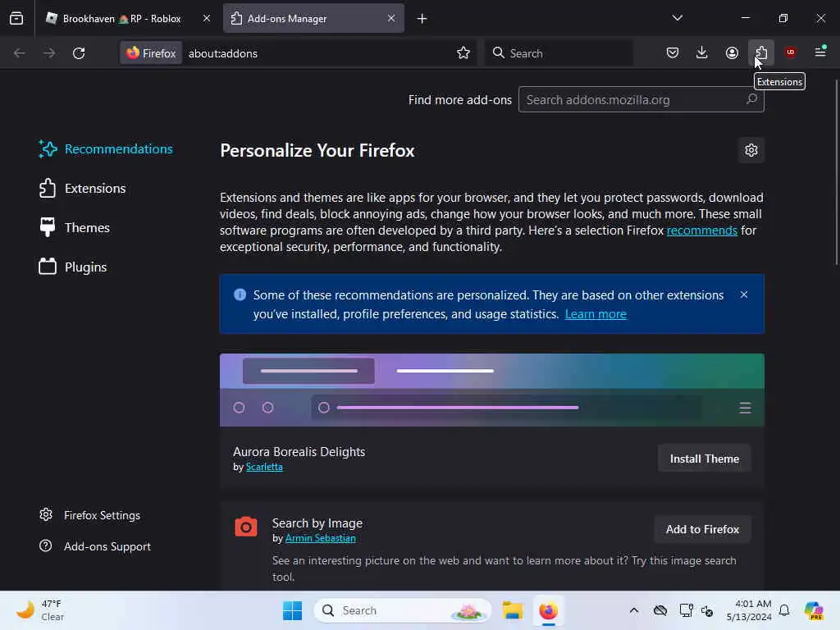Reload the current page
Screen dimensions: 840x630
pos(79,53)
